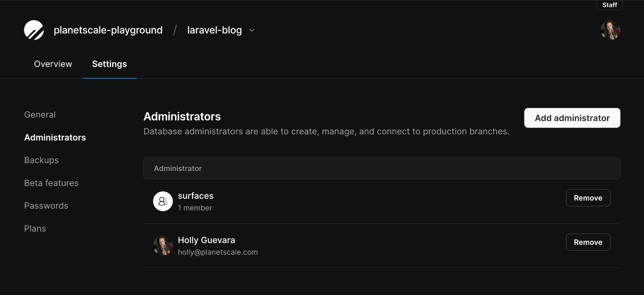The width and height of the screenshot is (644, 295).
Task: Select the Settings tab
Action: tap(109, 64)
